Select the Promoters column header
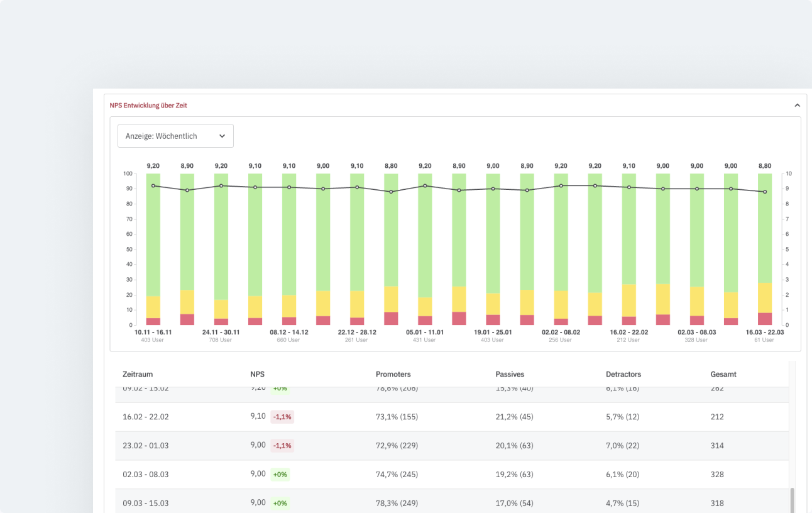 [393, 374]
